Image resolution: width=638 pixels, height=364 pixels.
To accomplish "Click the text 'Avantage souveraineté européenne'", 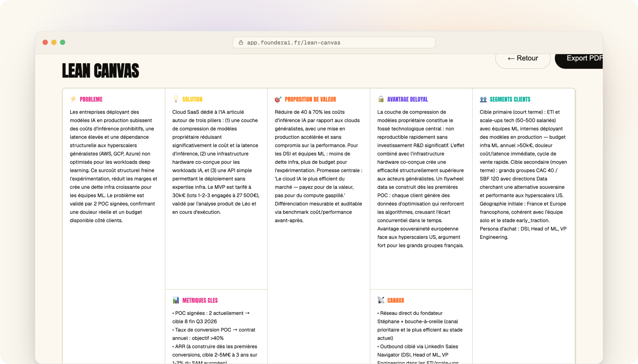I will (x=418, y=229).
